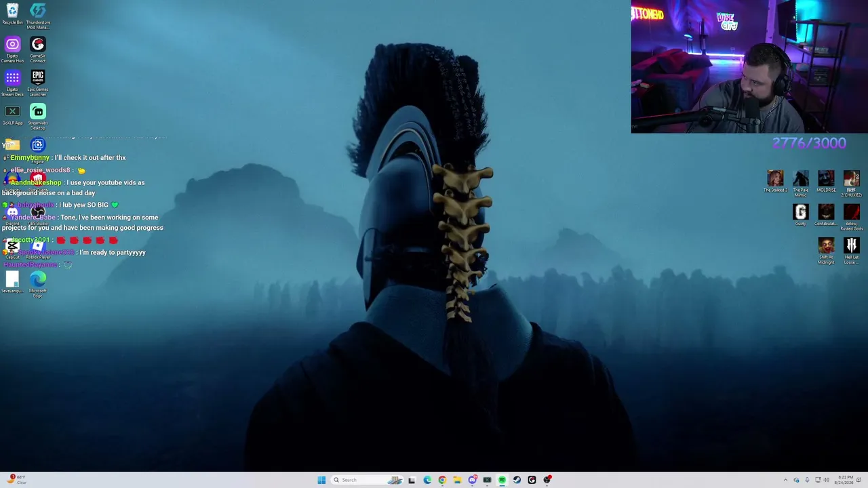Launch The Stalked 3 game shortcut
The height and width of the screenshot is (488, 868).
(x=775, y=182)
